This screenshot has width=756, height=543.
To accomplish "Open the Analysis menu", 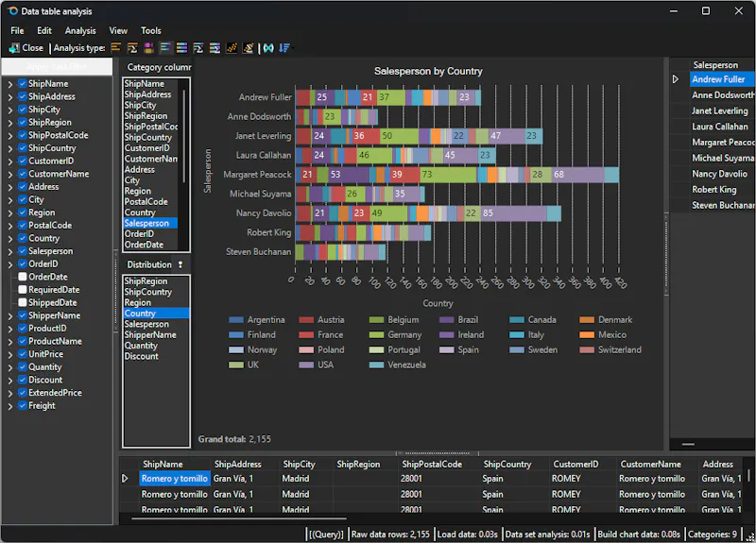I will 80,31.
